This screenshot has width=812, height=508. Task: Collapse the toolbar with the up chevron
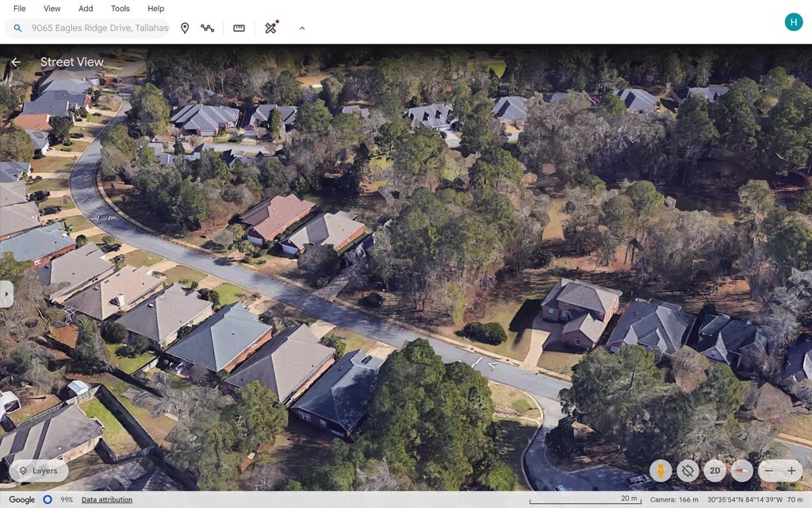click(301, 28)
